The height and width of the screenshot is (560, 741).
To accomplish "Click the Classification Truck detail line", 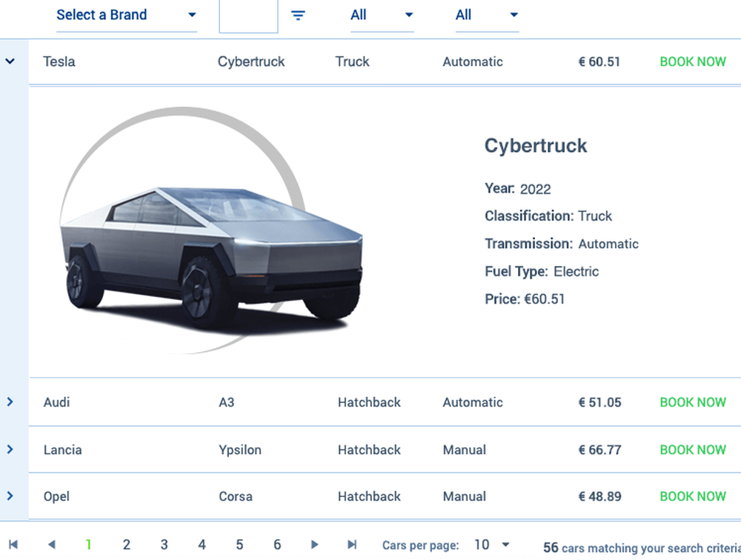I will pyautogui.click(x=548, y=216).
